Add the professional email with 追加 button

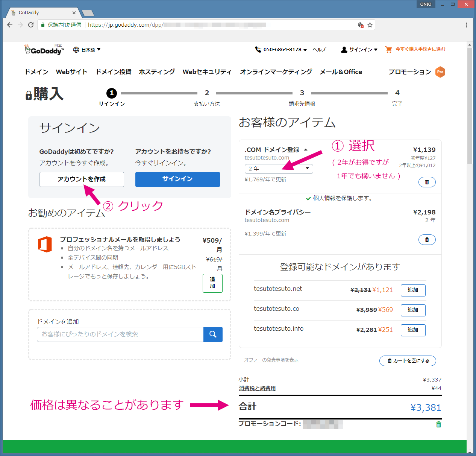click(212, 283)
